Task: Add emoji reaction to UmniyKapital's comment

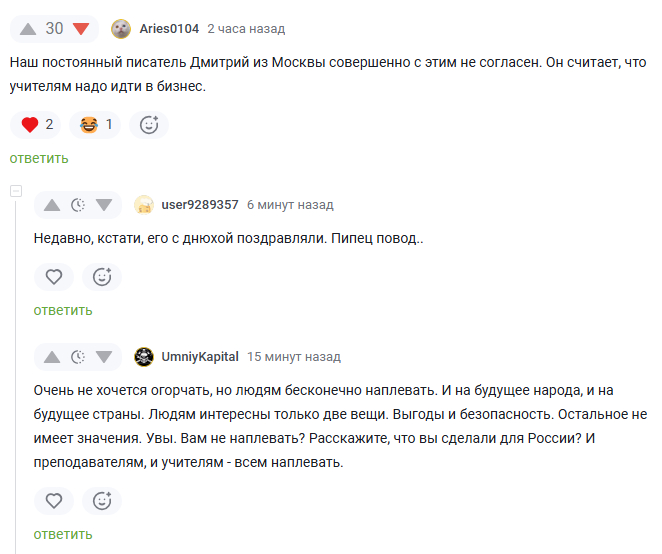Action: pos(101,501)
